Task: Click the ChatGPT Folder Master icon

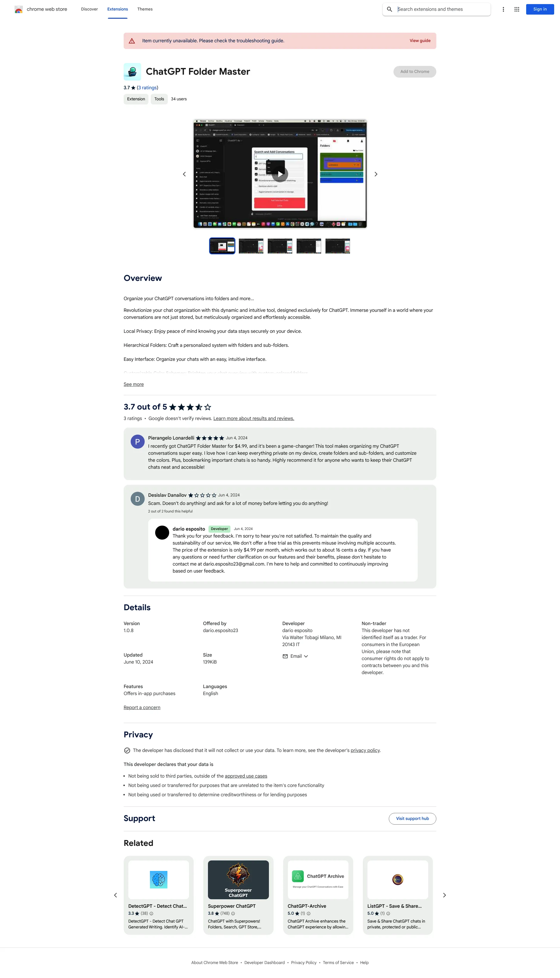Action: click(132, 71)
